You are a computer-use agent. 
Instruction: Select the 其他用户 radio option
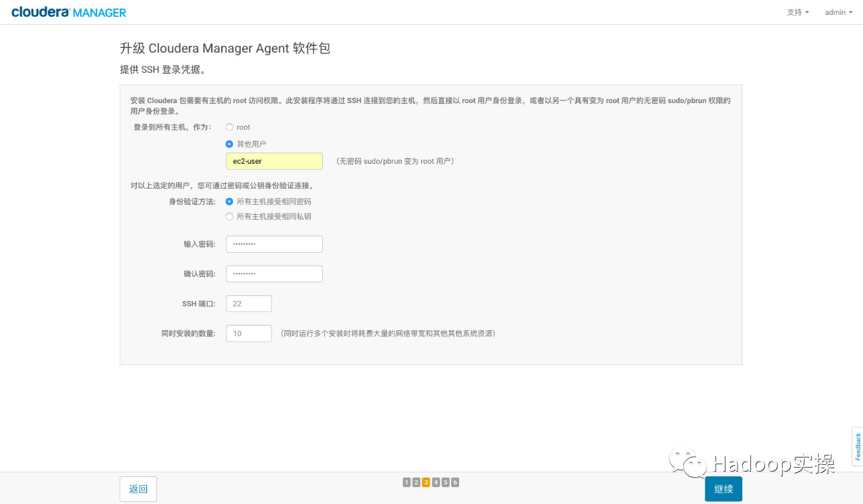click(229, 144)
